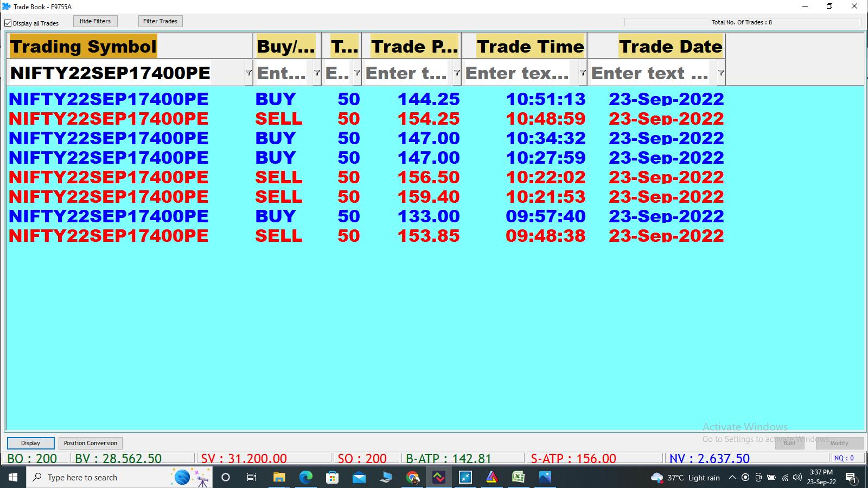Select the trade timed 10:27:59
This screenshot has height=488, width=868.
[366, 158]
